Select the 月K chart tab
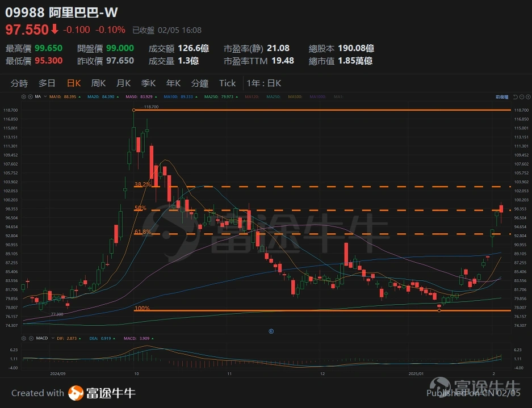The height and width of the screenshot is (408, 532). click(x=124, y=83)
